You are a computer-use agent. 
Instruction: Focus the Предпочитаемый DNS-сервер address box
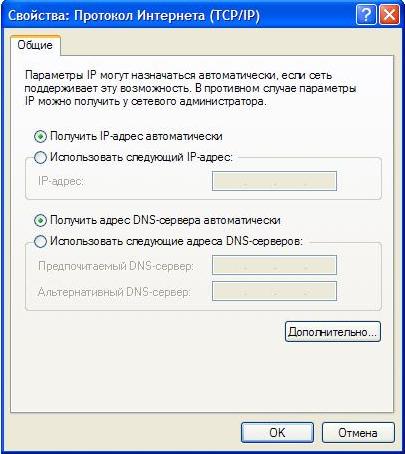(x=274, y=265)
